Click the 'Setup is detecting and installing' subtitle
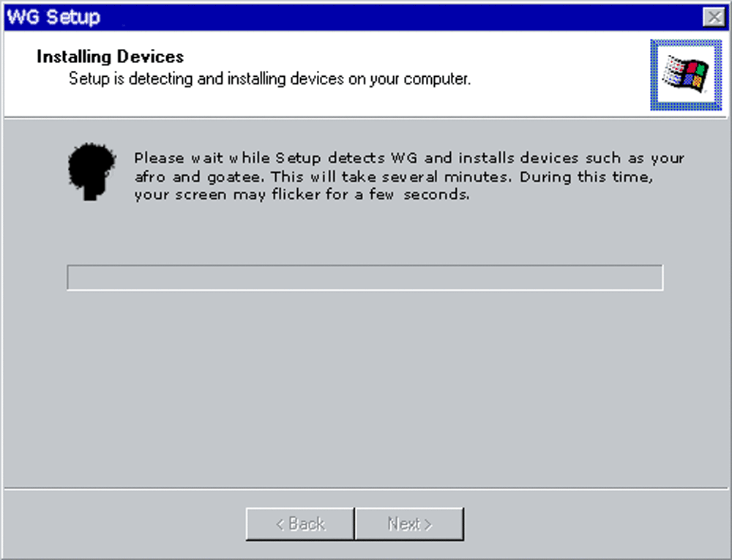This screenshot has width=732, height=560. (270, 79)
